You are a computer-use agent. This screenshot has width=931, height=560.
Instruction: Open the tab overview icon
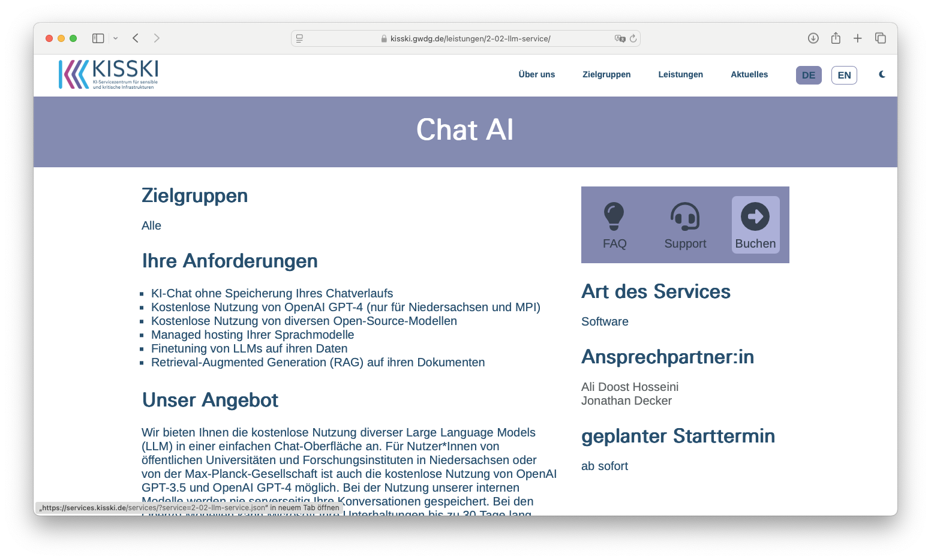[x=881, y=38]
